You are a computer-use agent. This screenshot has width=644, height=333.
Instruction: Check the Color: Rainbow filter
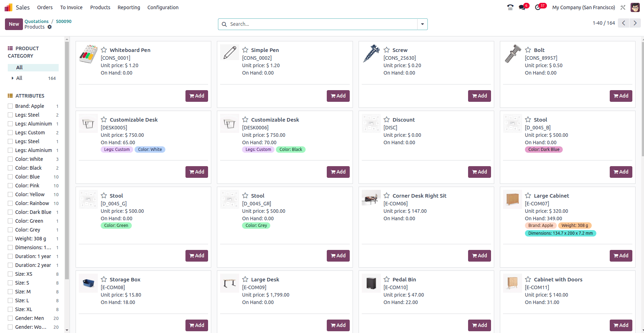click(10, 203)
